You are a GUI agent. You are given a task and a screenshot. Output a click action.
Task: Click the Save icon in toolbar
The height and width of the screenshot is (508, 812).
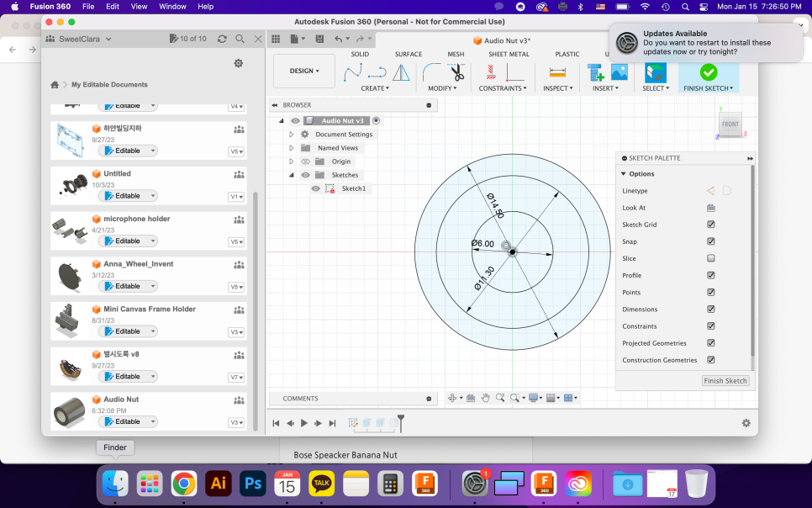319,39
